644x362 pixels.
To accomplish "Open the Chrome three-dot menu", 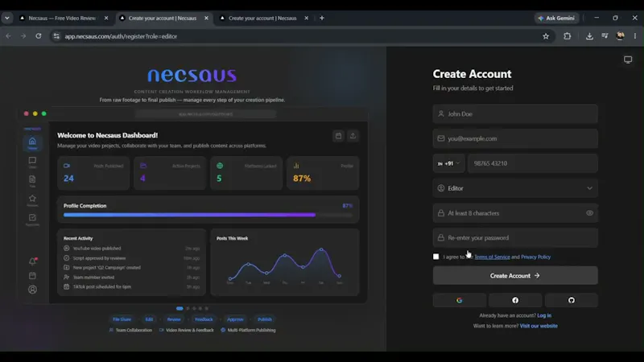I will point(635,36).
